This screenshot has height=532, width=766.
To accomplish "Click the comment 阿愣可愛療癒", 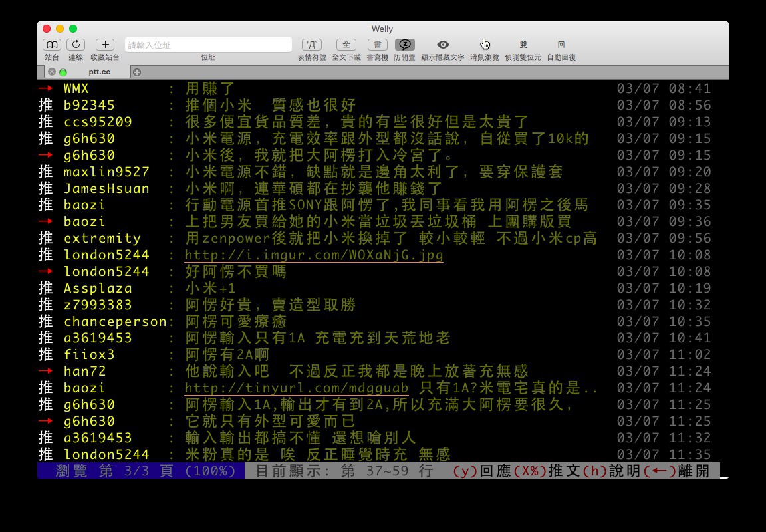I will point(236,321).
